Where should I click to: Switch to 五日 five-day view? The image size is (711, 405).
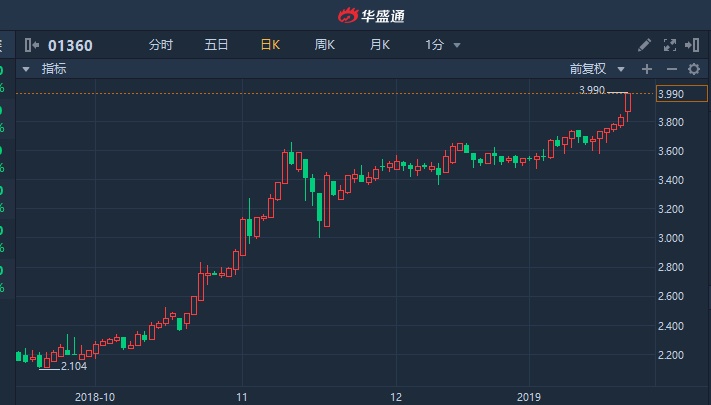pyautogui.click(x=216, y=45)
